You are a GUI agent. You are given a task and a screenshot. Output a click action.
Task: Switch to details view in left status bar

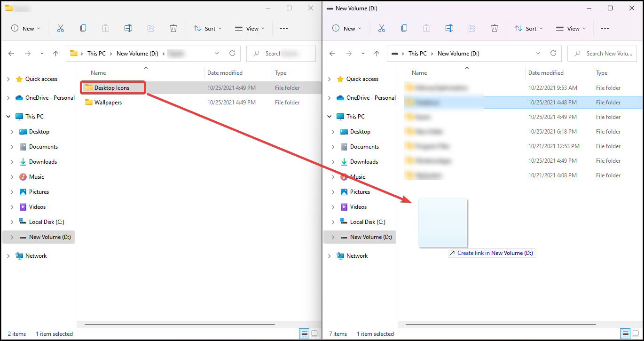click(305, 333)
